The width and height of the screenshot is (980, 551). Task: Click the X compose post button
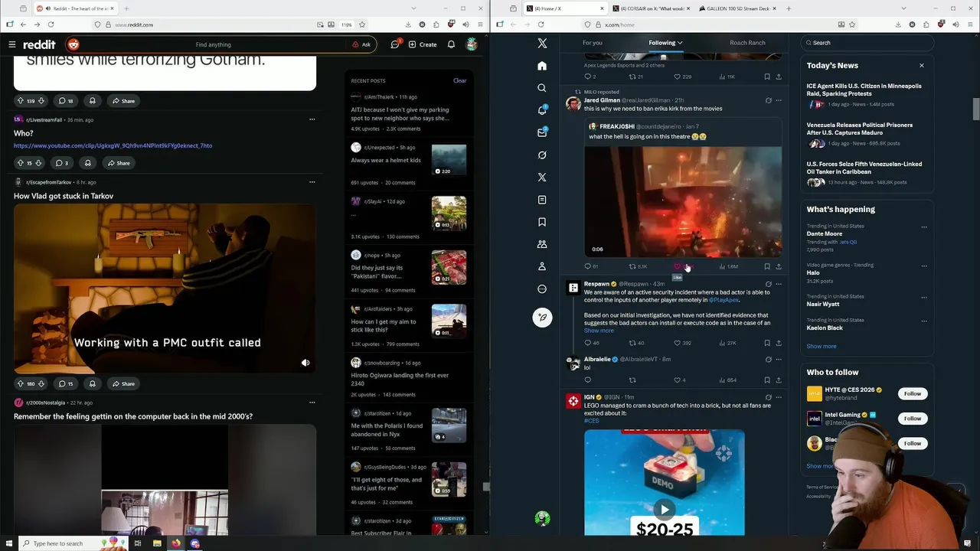coord(542,318)
